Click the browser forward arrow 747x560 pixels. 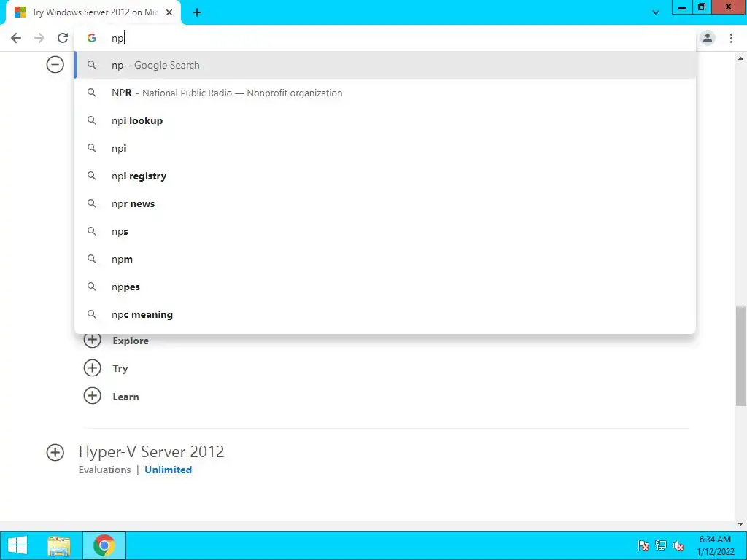coord(39,38)
